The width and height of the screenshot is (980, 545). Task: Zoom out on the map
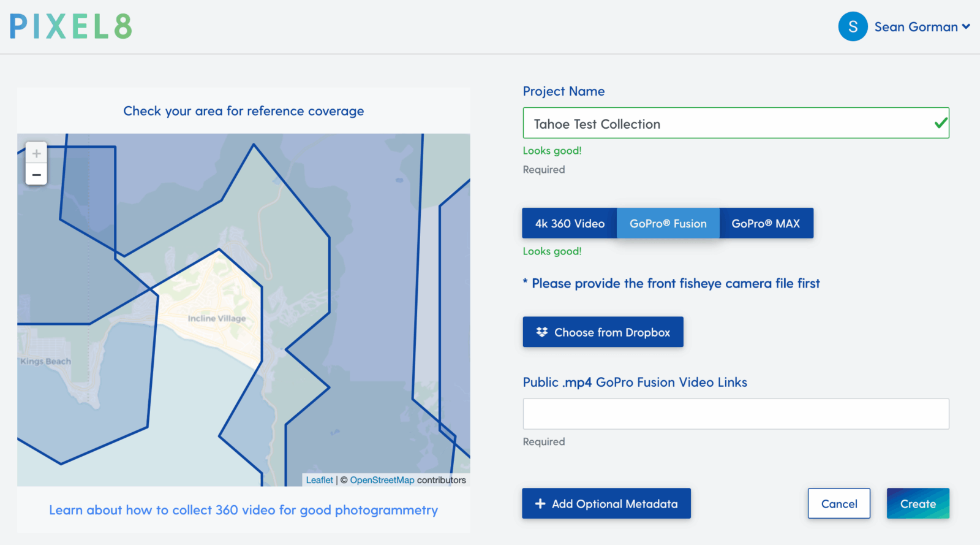pyautogui.click(x=37, y=175)
